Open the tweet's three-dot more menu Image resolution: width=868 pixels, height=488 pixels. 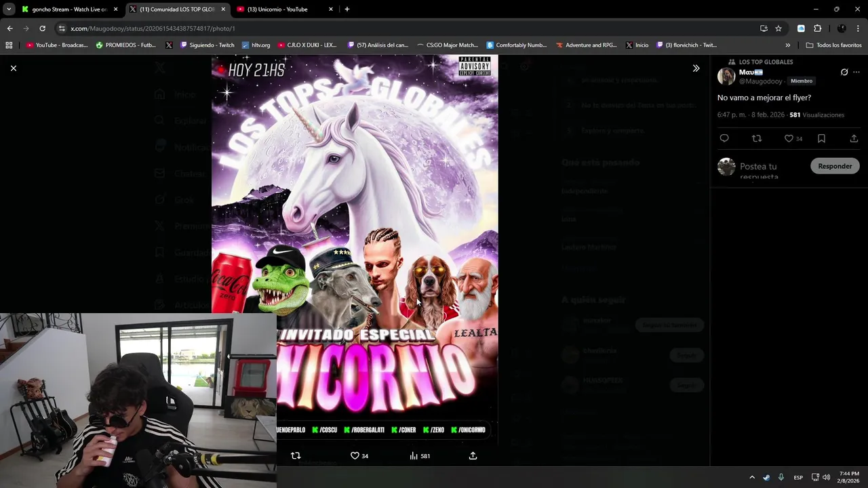tap(856, 72)
